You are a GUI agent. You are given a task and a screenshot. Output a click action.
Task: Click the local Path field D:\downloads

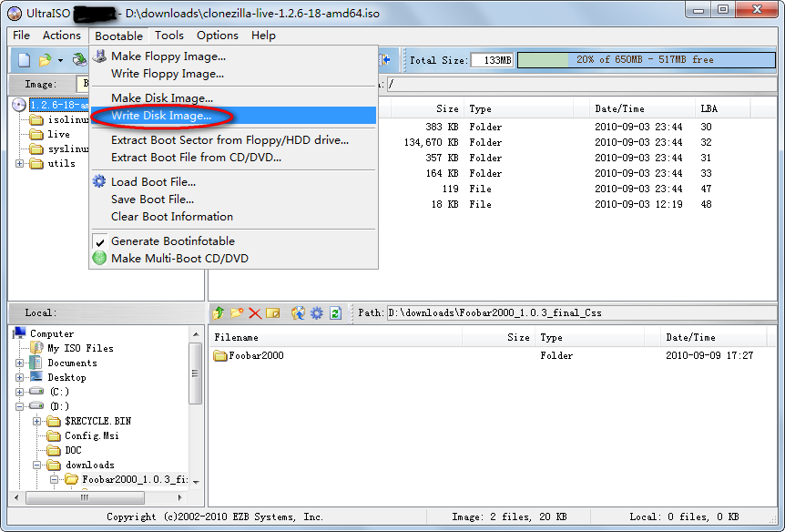pyautogui.click(x=582, y=313)
